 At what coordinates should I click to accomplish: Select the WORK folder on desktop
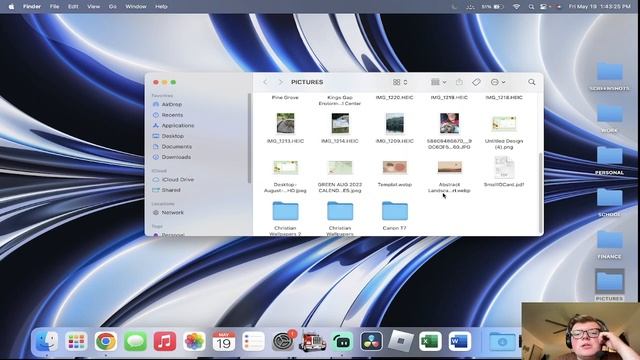click(x=609, y=114)
